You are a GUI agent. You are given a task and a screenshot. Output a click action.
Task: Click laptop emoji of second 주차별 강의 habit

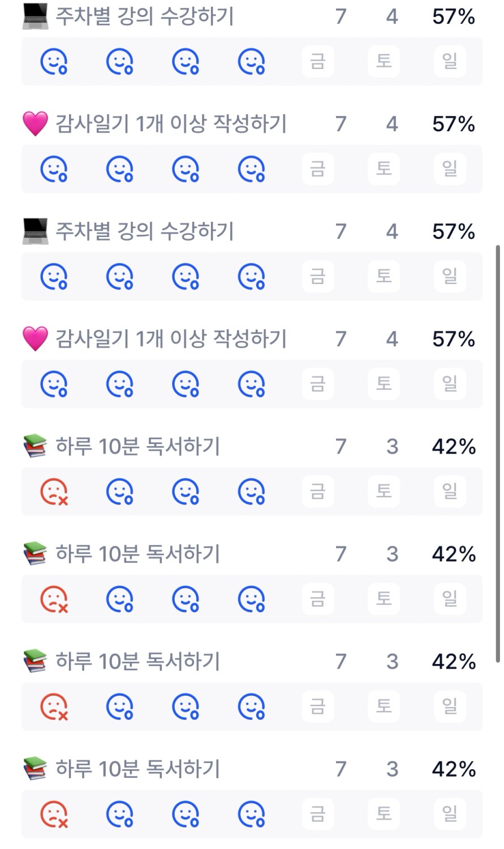click(35, 231)
